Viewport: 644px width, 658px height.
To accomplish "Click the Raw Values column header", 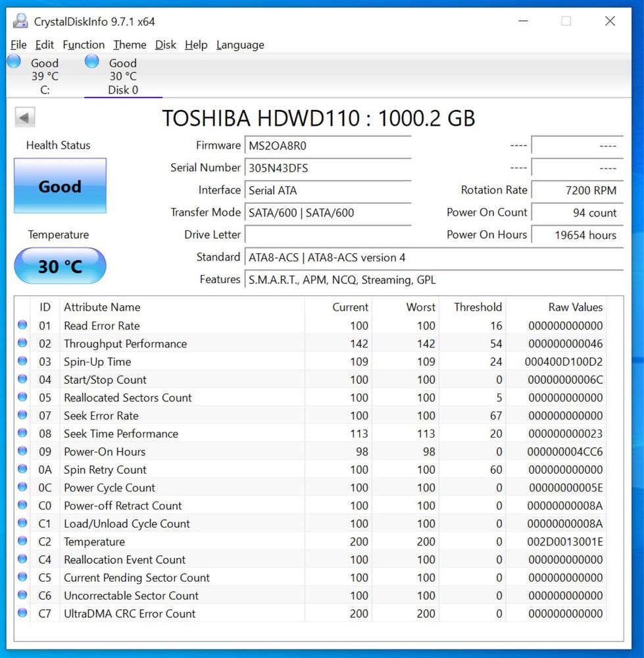I will tap(576, 307).
